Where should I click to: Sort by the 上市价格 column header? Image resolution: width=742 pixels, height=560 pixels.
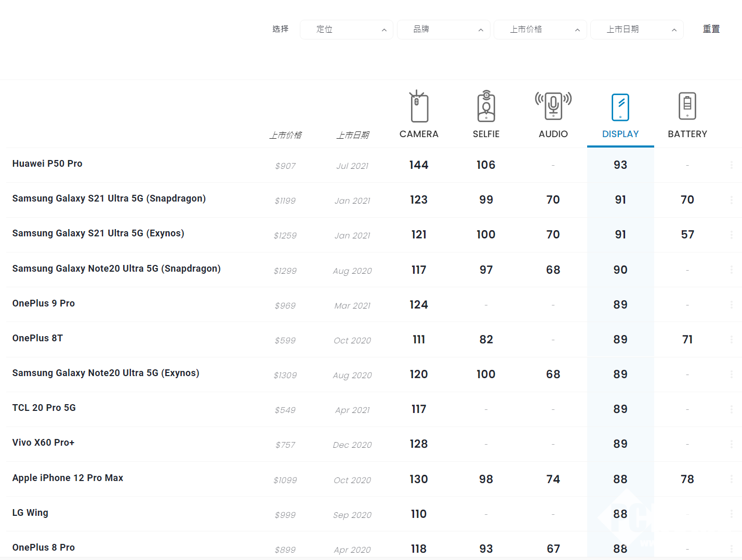285,135
